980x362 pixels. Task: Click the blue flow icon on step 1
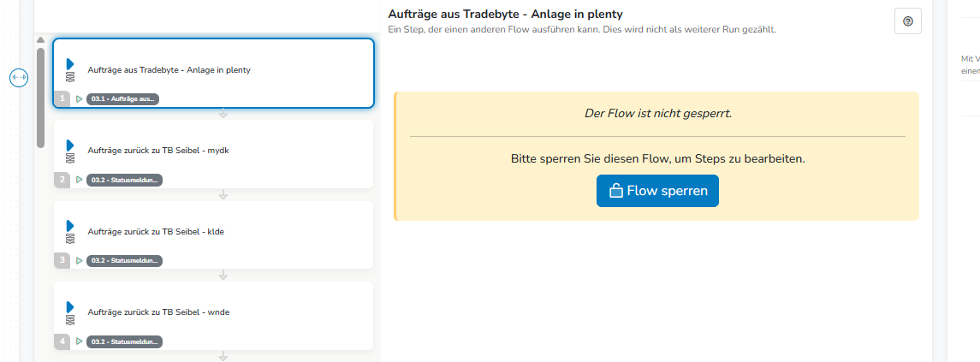[70, 70]
